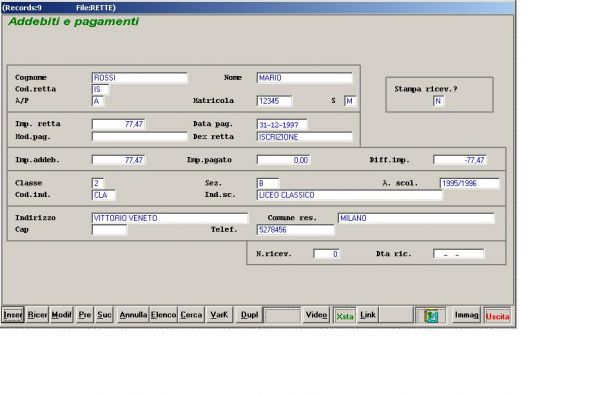This screenshot has width=600, height=394.
Task: Click the Imp.addeb. field
Action: pyautogui.click(x=119, y=160)
